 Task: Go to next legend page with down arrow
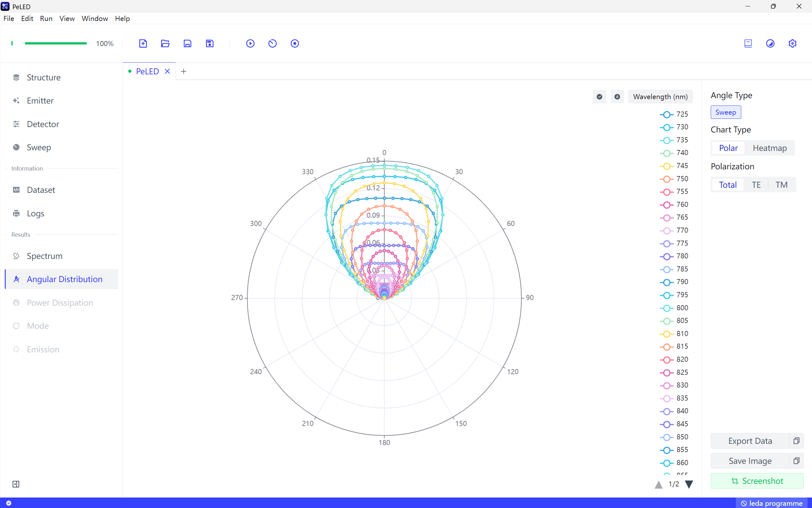pyautogui.click(x=689, y=484)
